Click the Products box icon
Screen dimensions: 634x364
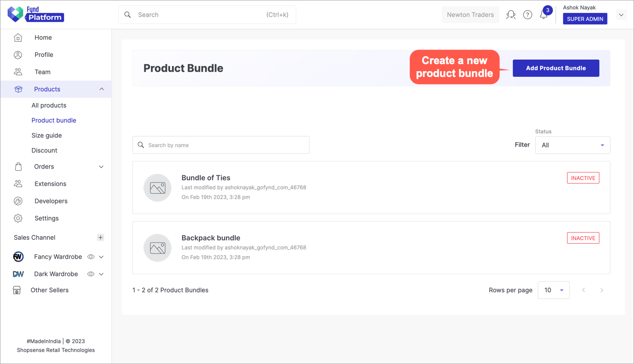[x=18, y=89]
